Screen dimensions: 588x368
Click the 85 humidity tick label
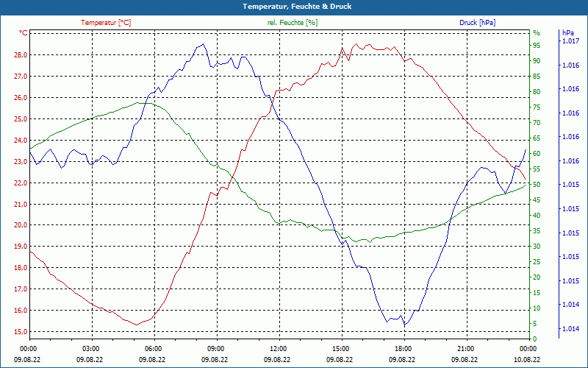[537, 77]
